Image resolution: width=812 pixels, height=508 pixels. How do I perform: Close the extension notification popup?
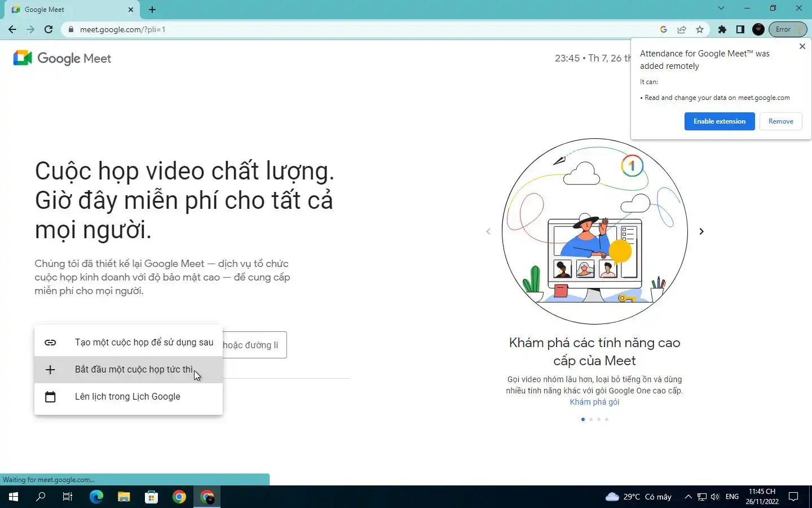pyautogui.click(x=802, y=46)
